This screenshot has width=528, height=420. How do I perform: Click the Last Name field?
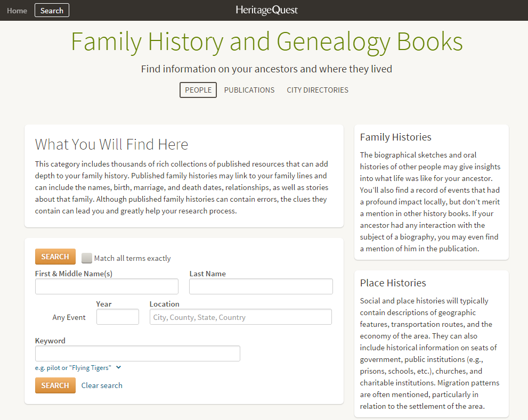tap(261, 286)
